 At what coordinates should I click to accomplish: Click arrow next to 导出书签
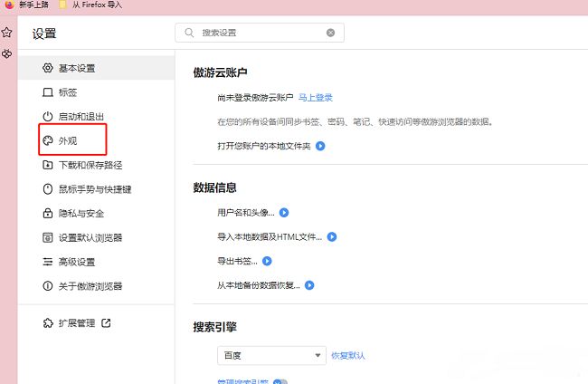point(267,261)
